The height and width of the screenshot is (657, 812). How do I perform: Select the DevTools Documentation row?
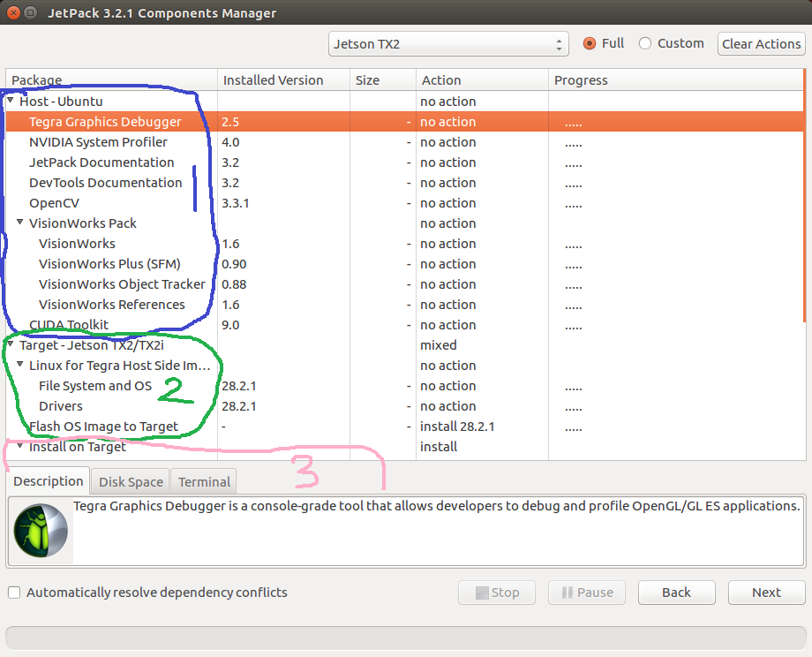click(404, 183)
